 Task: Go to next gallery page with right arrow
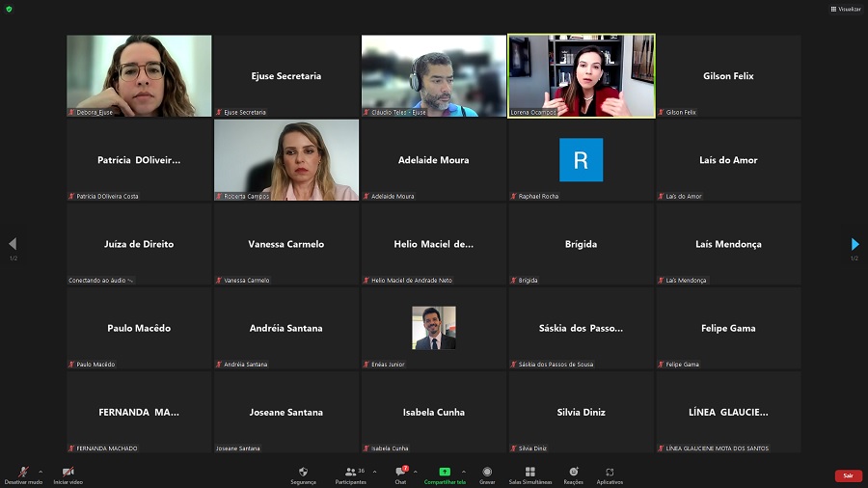[x=854, y=244]
